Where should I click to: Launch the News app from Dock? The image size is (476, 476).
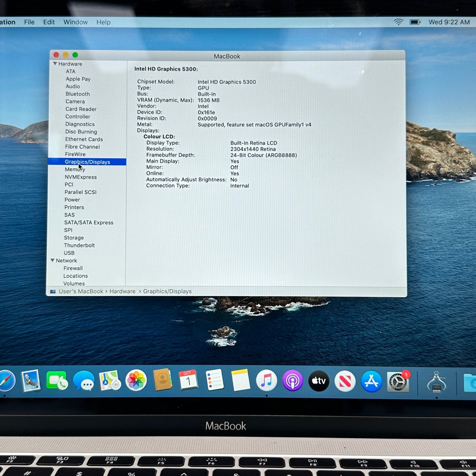point(345,381)
